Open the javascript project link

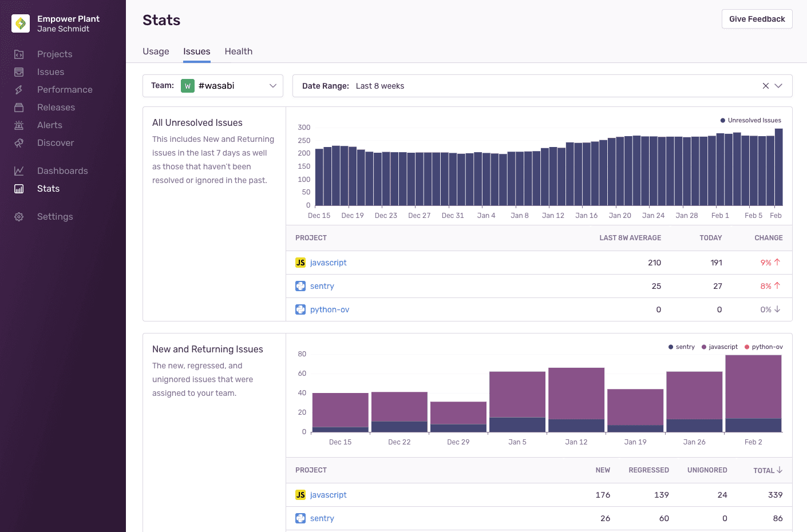click(328, 262)
